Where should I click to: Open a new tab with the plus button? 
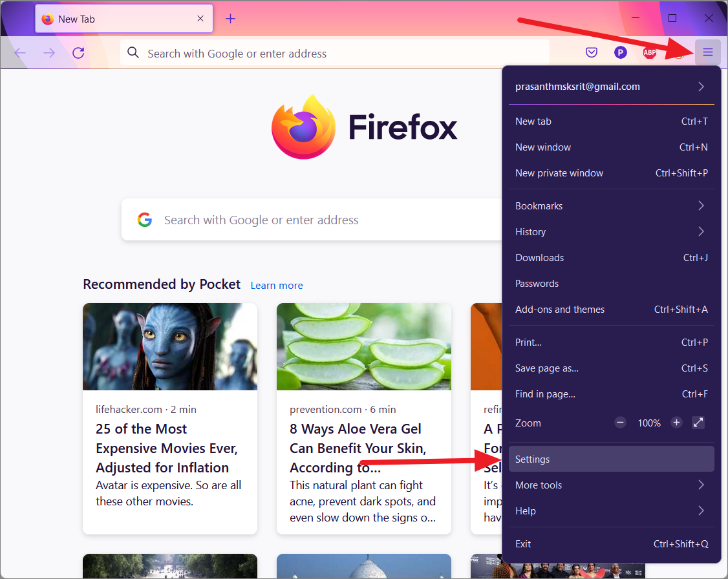tap(230, 19)
